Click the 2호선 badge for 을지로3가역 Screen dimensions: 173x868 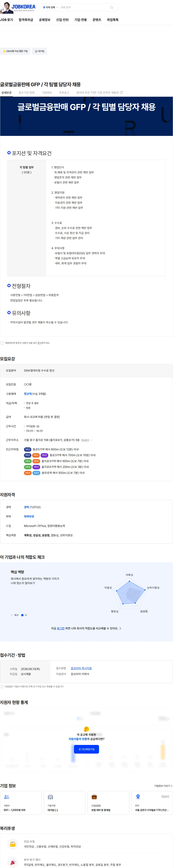[x=28, y=461]
